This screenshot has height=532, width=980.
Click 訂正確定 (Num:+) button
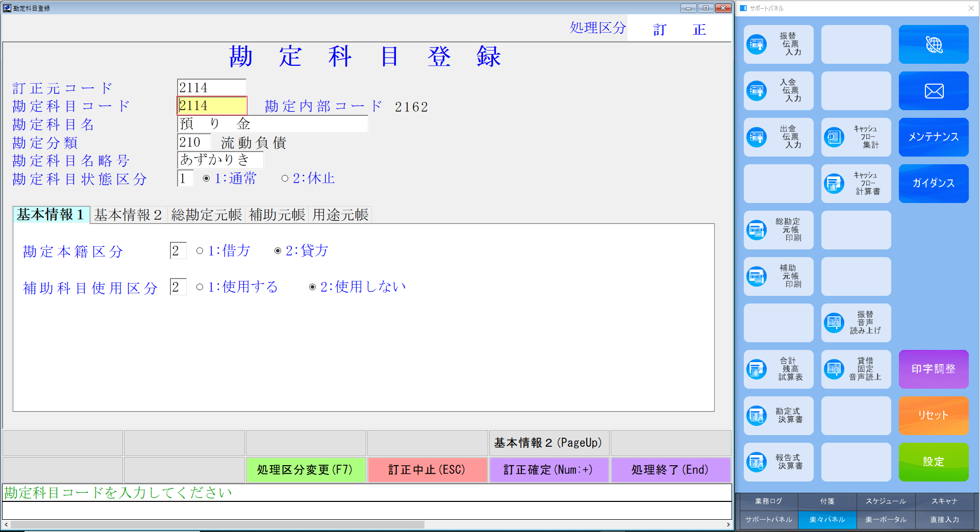point(549,470)
